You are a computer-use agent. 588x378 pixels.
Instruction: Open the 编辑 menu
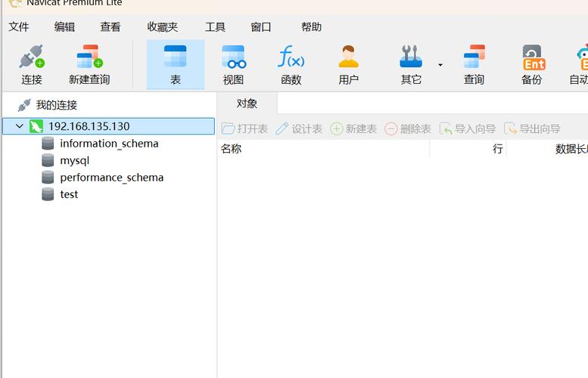[x=64, y=26]
